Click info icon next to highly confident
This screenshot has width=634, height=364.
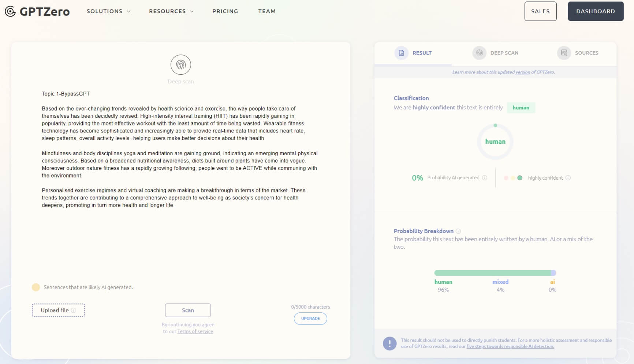[x=568, y=178]
